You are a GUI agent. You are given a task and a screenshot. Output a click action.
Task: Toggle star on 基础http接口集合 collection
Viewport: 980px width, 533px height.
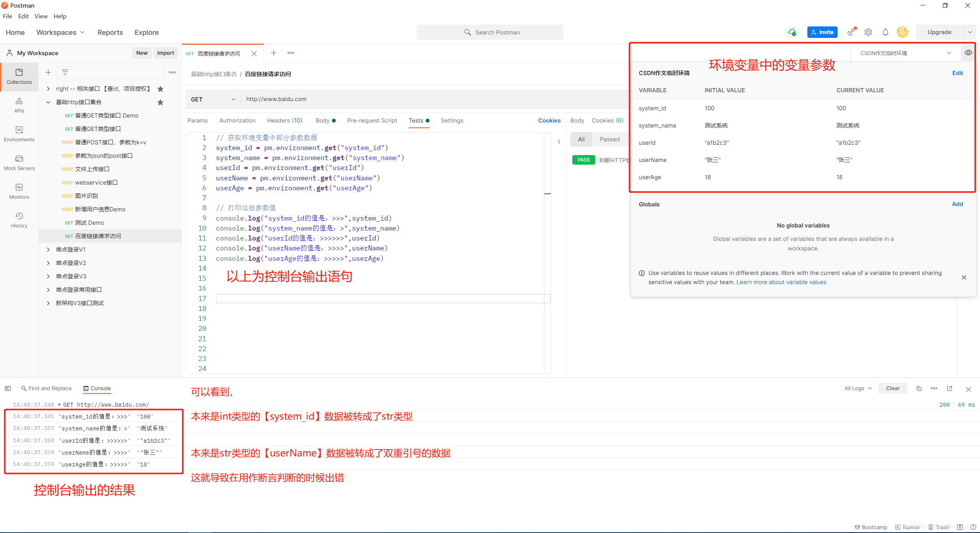(x=160, y=102)
